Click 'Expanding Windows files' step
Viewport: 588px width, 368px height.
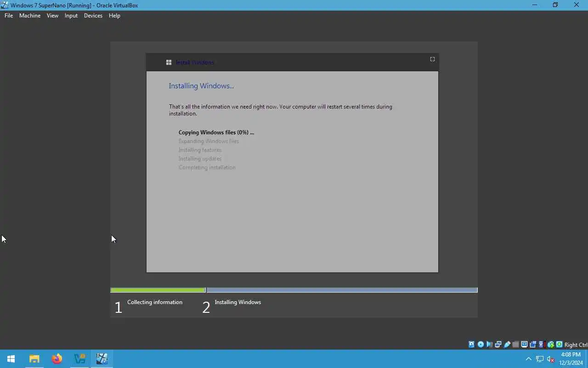click(x=209, y=141)
